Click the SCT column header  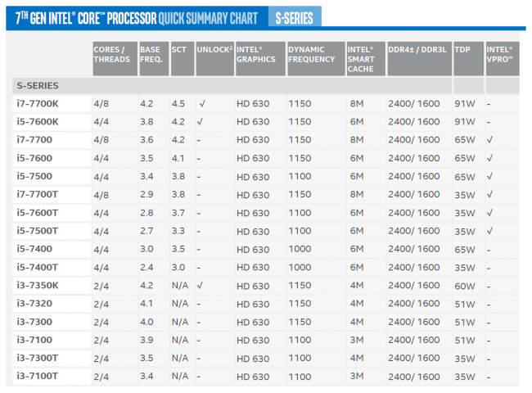tap(179, 49)
